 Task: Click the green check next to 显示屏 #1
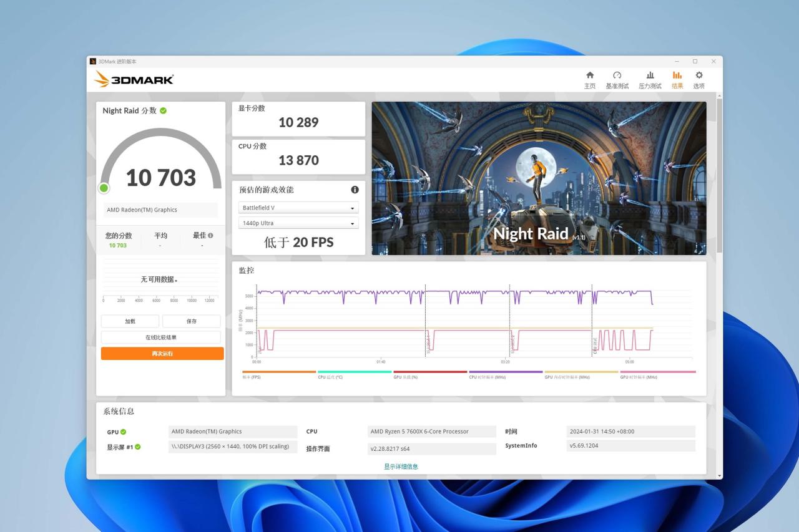click(x=138, y=447)
